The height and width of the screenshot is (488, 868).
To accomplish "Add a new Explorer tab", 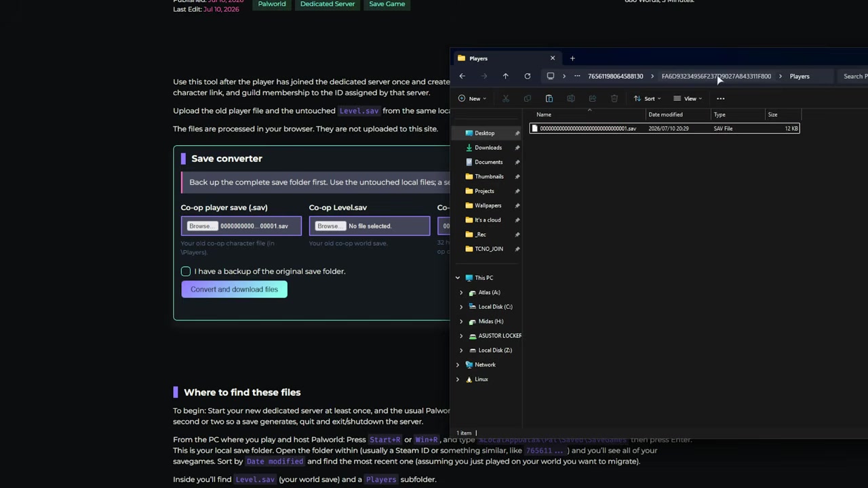I will (572, 58).
